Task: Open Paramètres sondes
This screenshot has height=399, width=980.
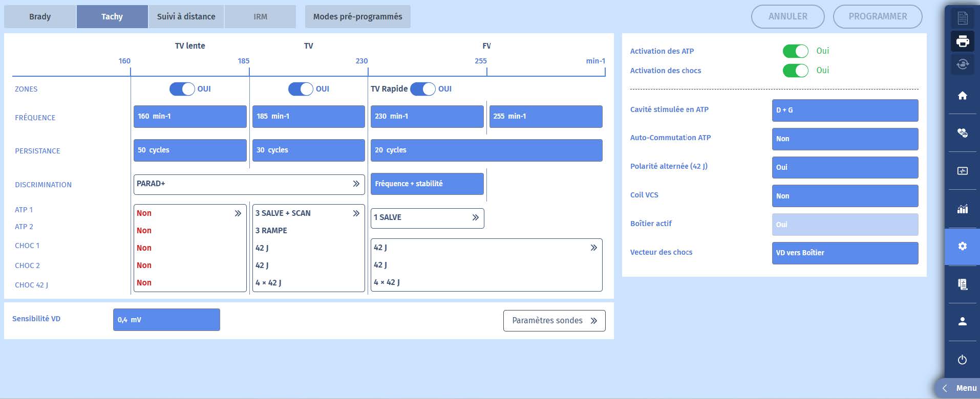Action: pyautogui.click(x=554, y=321)
